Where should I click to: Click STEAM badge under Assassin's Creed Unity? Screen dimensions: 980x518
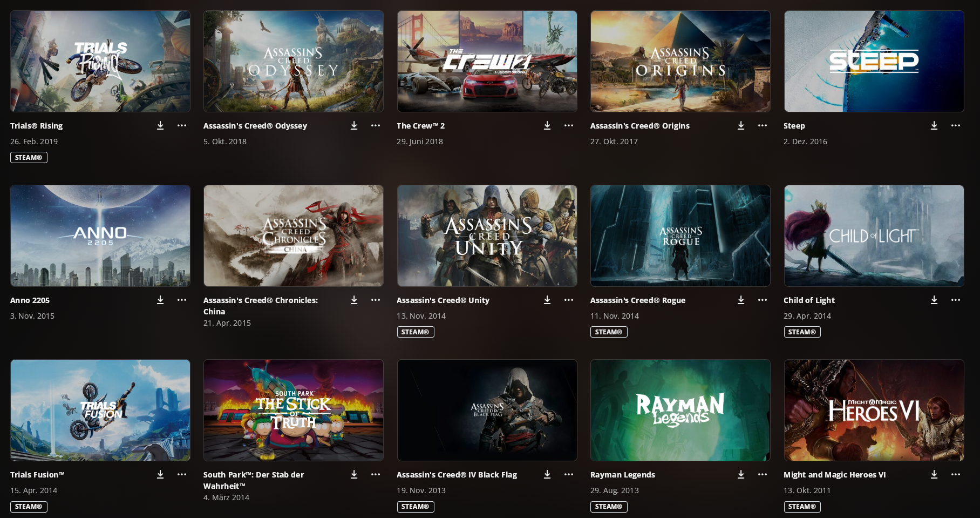coord(416,332)
